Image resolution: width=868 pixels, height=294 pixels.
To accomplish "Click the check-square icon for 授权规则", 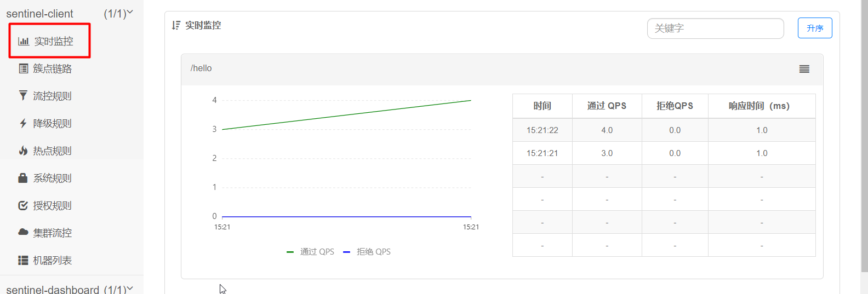I will 23,205.
